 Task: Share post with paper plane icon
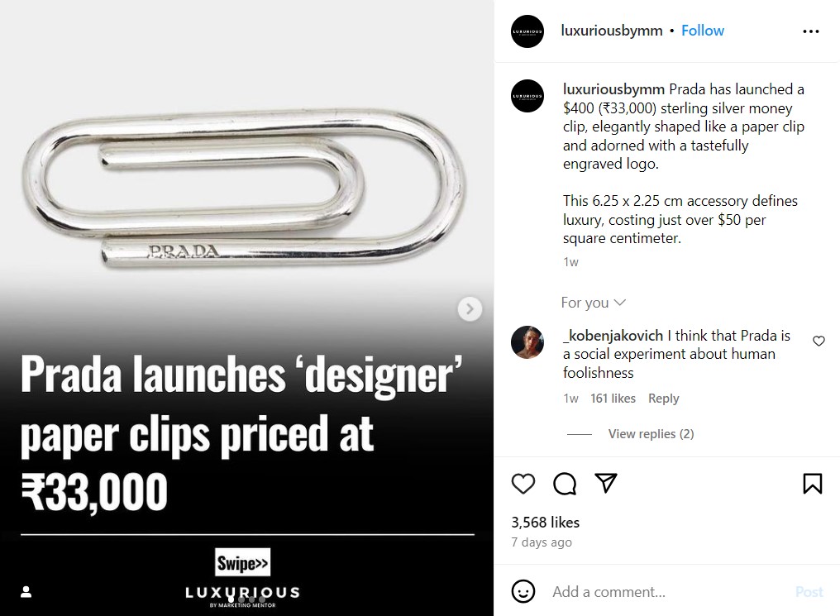pos(607,483)
